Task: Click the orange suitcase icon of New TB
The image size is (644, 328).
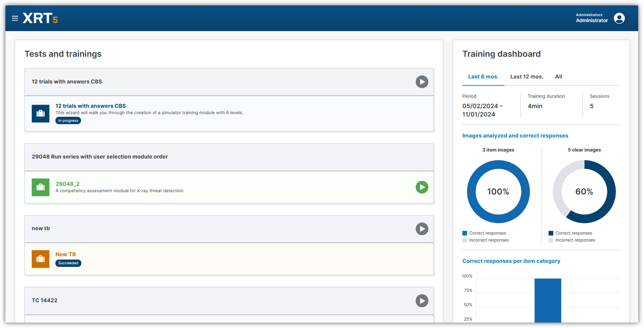Action: [x=40, y=259]
